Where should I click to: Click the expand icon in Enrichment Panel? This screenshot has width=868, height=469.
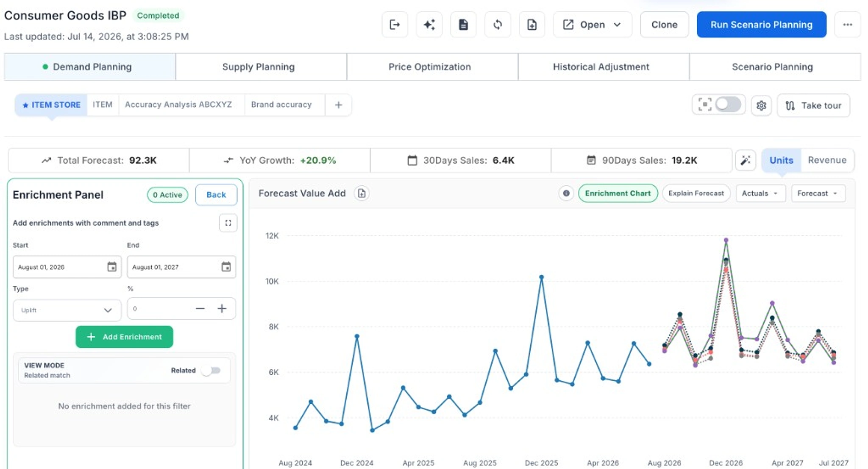pos(228,223)
